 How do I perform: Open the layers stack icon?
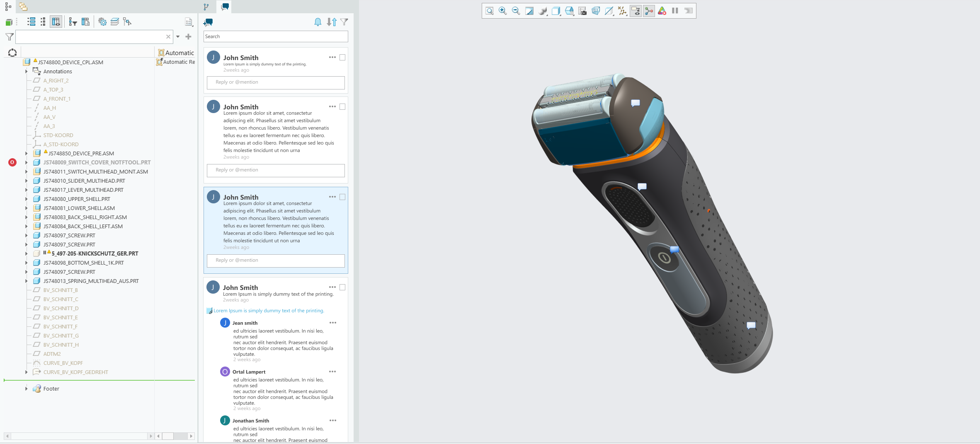(115, 22)
